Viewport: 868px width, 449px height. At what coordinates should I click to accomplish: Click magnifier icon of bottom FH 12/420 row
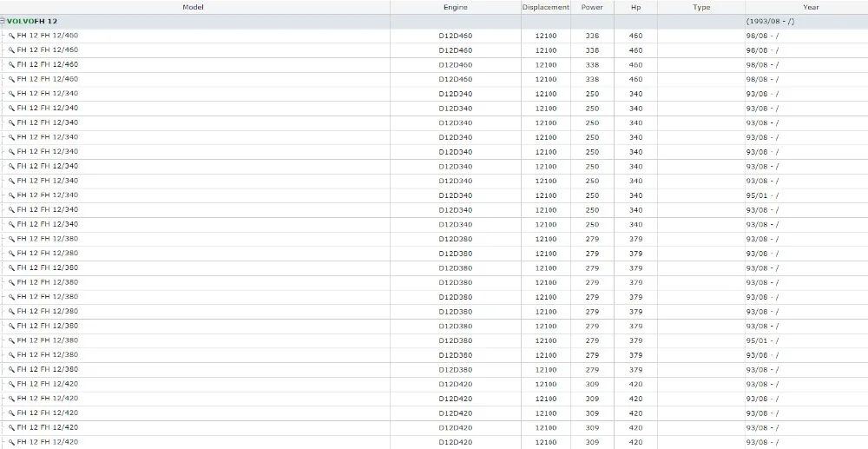tap(11, 442)
